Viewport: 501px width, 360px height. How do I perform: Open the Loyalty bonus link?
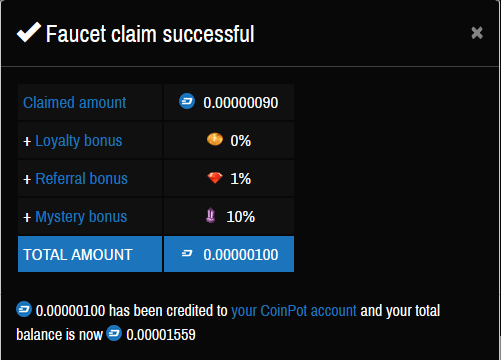79,141
